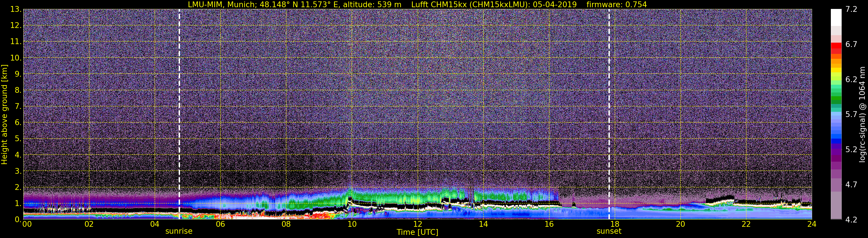Image resolution: width=868 pixels, height=238 pixels.
Task: Click the height axis tick '10.'
Action: coord(16,58)
